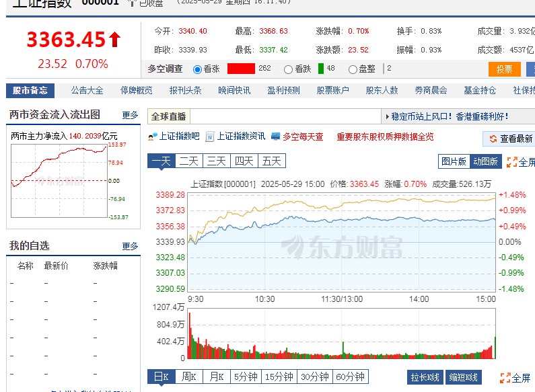Click the 查看最新 refresh button
535x392 pixels.
pyautogui.click(x=511, y=139)
